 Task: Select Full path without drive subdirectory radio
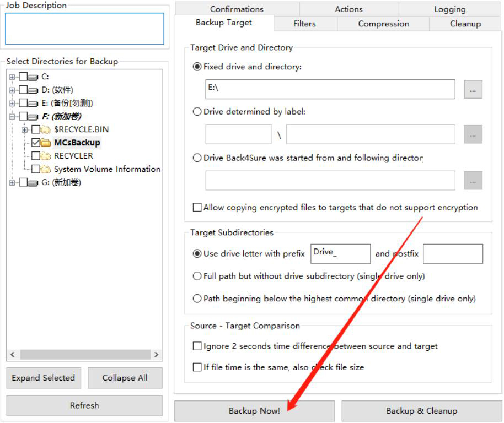click(x=197, y=276)
